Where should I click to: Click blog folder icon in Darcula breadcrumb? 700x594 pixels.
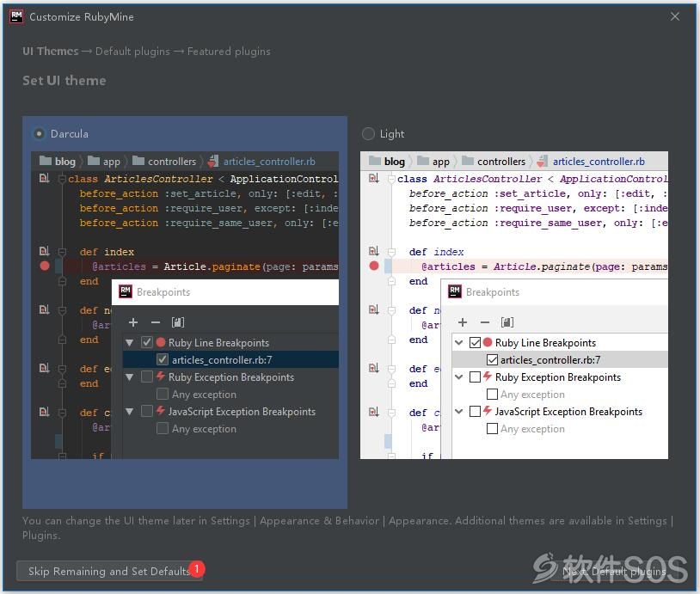pyautogui.click(x=46, y=161)
